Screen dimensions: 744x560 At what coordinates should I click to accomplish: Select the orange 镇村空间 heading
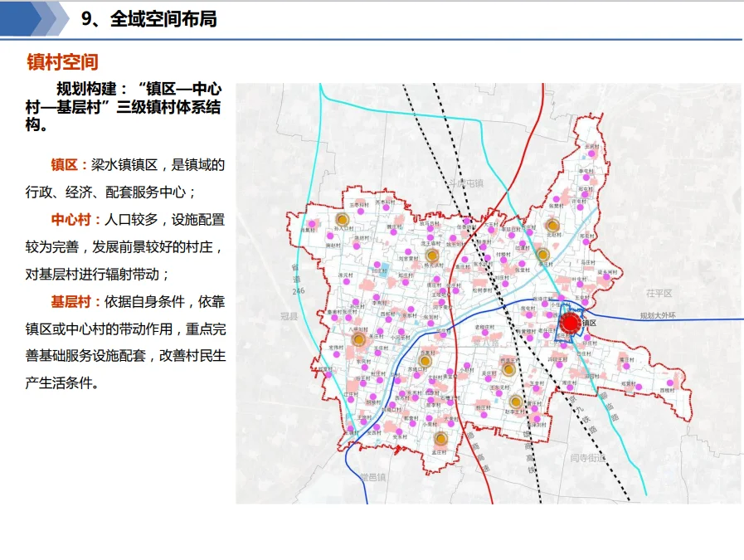click(62, 62)
